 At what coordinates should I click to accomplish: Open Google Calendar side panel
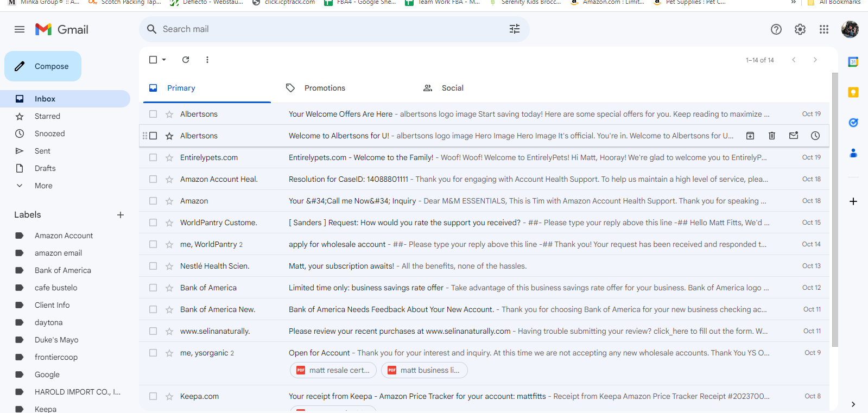[x=853, y=62]
